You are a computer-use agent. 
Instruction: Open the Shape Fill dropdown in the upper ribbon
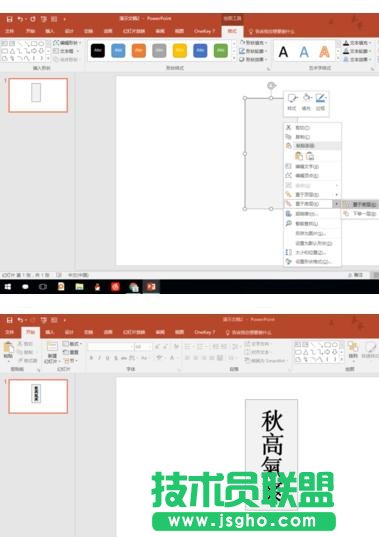tap(254, 43)
